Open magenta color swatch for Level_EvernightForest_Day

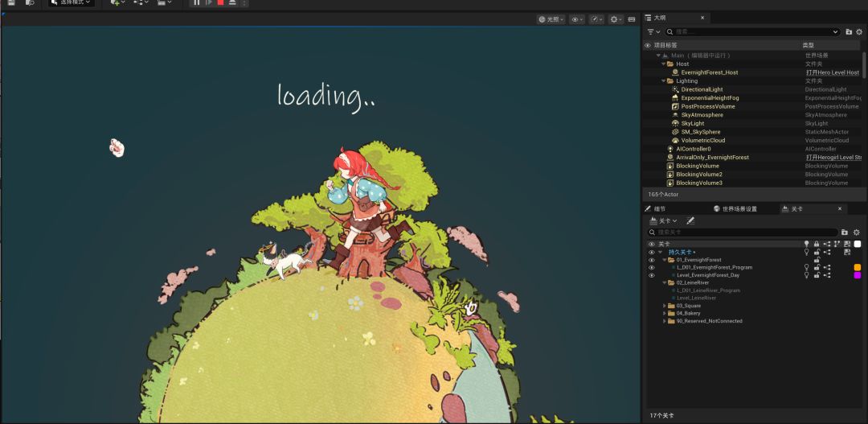pos(858,275)
